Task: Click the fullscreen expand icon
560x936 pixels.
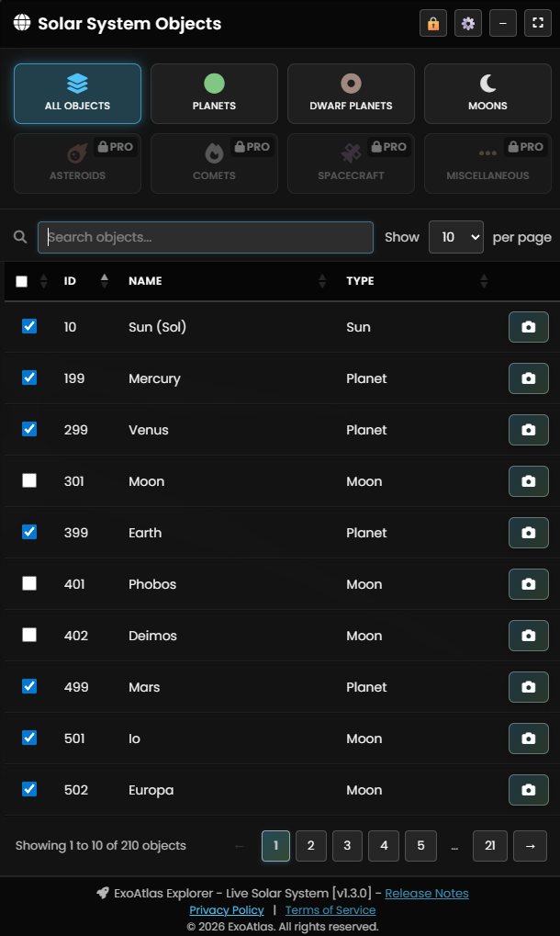Action: click(x=537, y=23)
